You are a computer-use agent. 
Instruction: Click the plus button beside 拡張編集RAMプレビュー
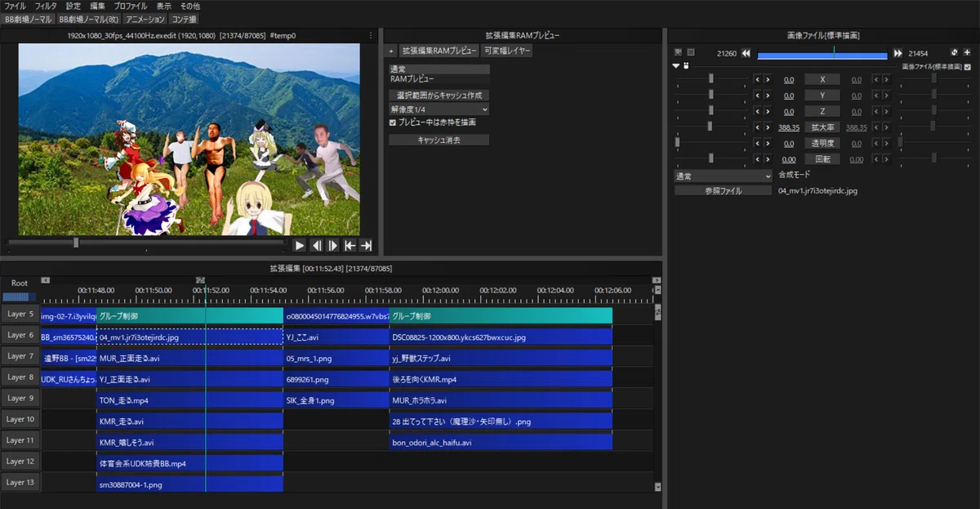tap(391, 51)
